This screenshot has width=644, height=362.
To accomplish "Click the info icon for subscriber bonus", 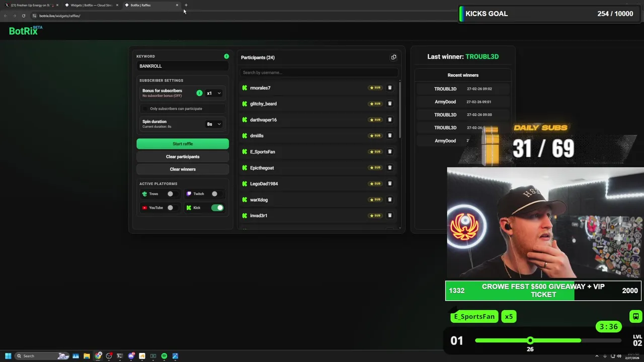I will tap(199, 93).
